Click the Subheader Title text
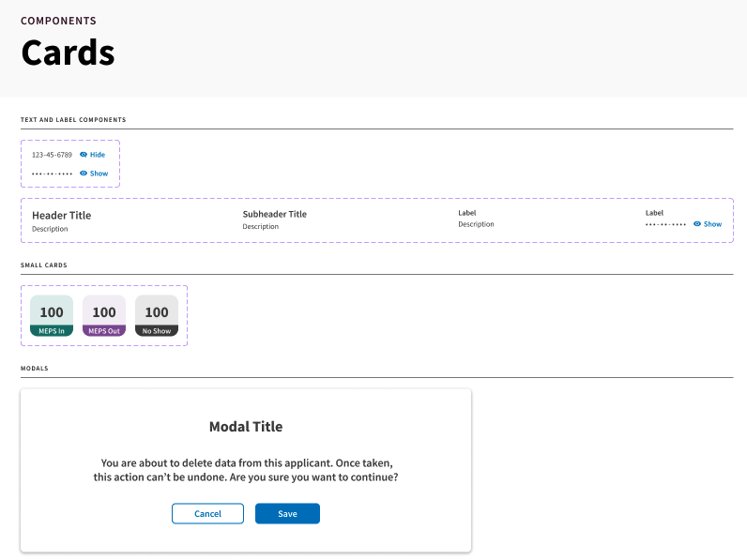The height and width of the screenshot is (560, 747). pyautogui.click(x=274, y=214)
